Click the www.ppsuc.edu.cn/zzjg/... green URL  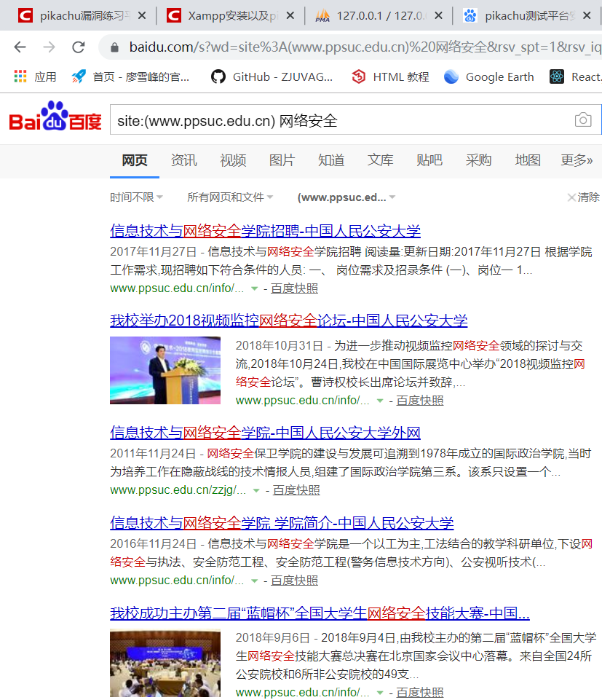[x=178, y=490]
